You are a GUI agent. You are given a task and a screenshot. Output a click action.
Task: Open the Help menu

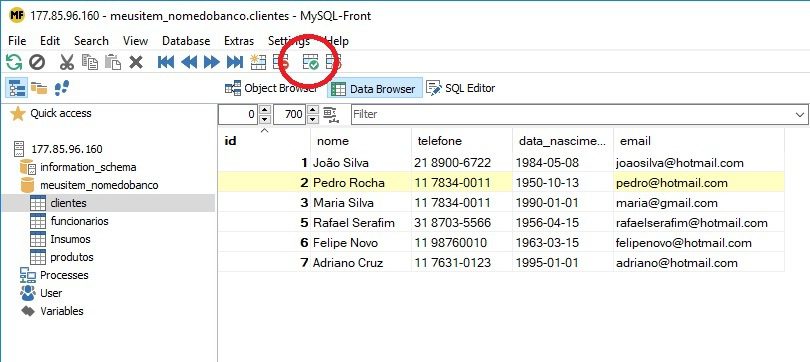pos(337,41)
